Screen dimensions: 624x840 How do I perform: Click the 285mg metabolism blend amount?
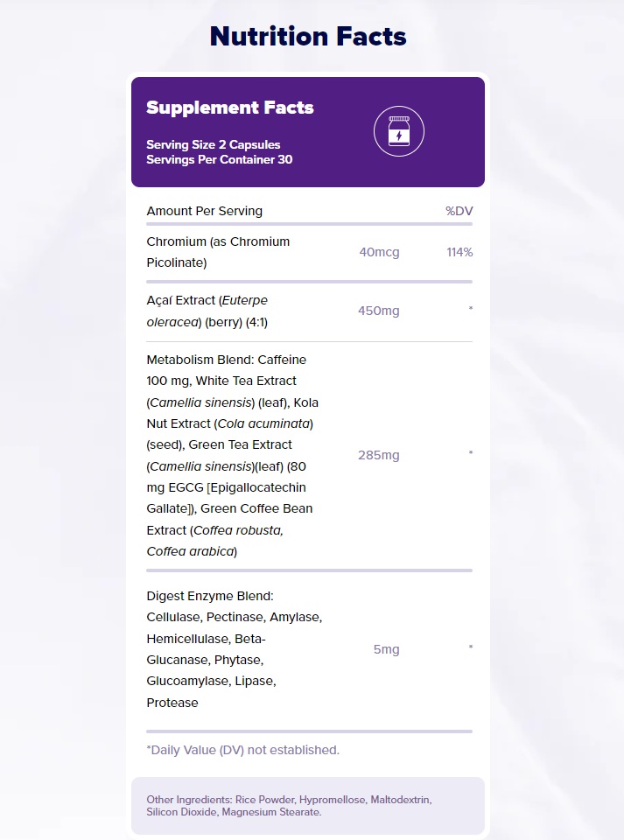pos(379,455)
